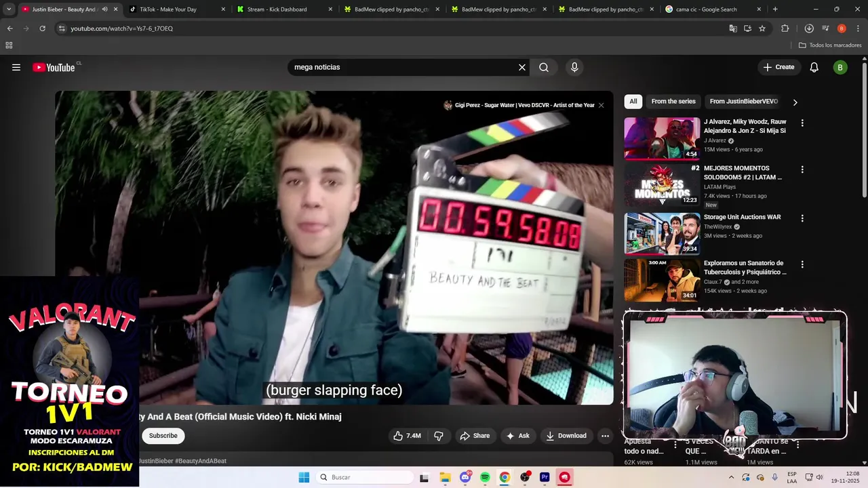Open the Chrome profile avatar

click(x=842, y=28)
